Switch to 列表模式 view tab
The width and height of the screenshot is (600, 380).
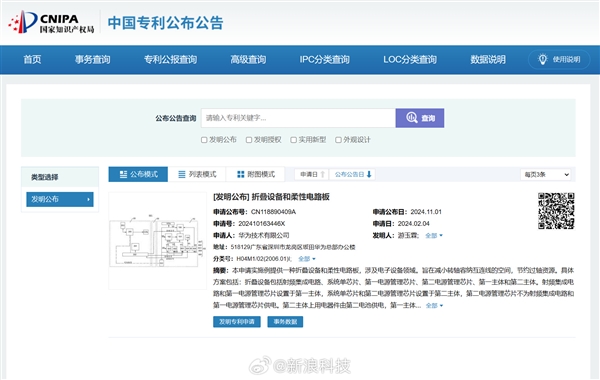pyautogui.click(x=197, y=175)
